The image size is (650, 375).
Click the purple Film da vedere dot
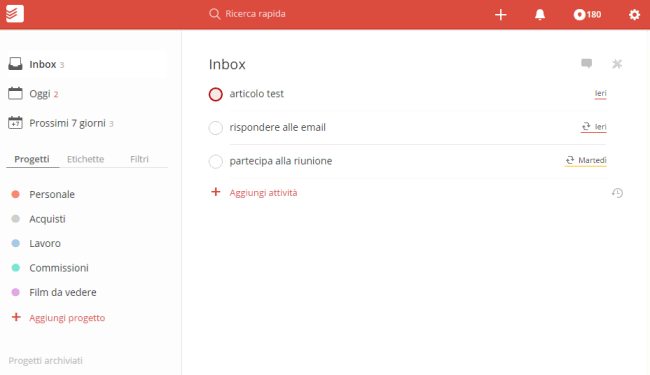point(15,292)
